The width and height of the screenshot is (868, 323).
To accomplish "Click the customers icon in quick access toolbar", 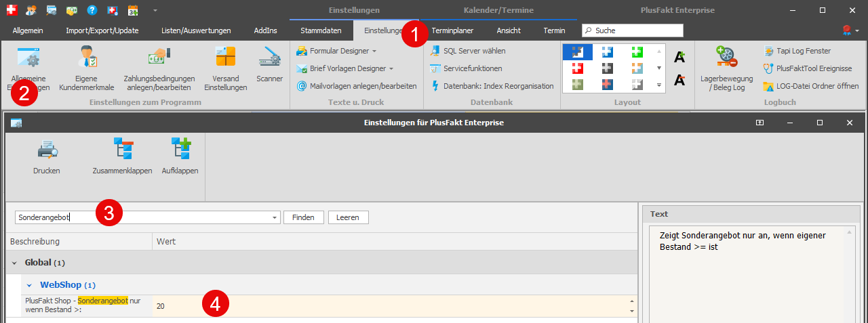I will pyautogui.click(x=31, y=10).
